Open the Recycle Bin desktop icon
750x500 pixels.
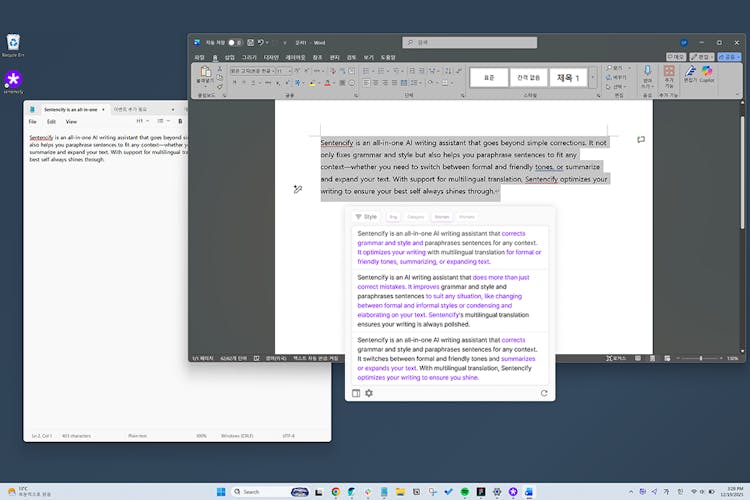[x=13, y=42]
